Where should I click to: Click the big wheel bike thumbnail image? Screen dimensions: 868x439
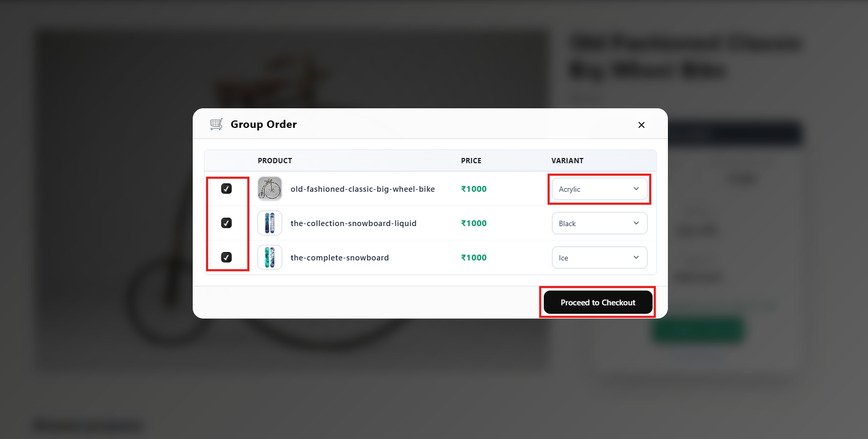[x=270, y=189]
